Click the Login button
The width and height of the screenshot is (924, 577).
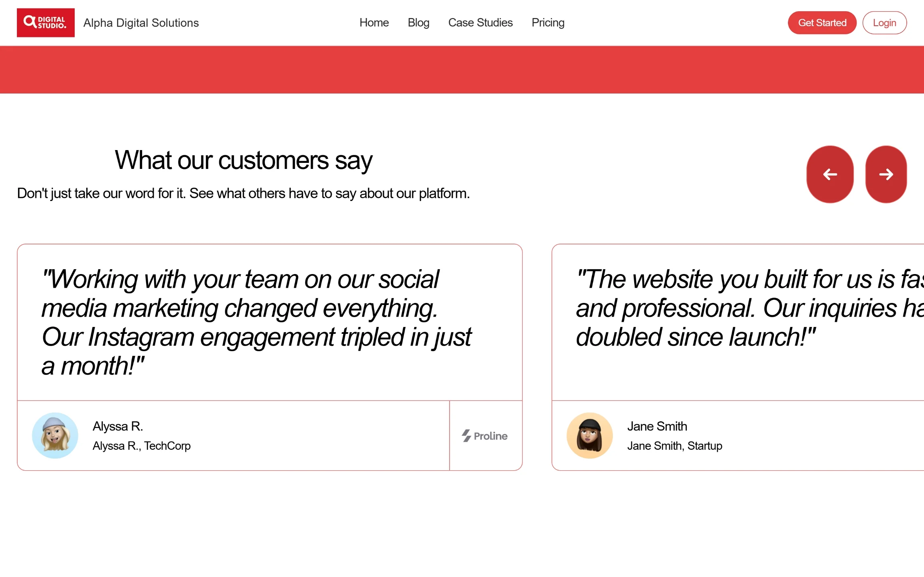pos(884,23)
